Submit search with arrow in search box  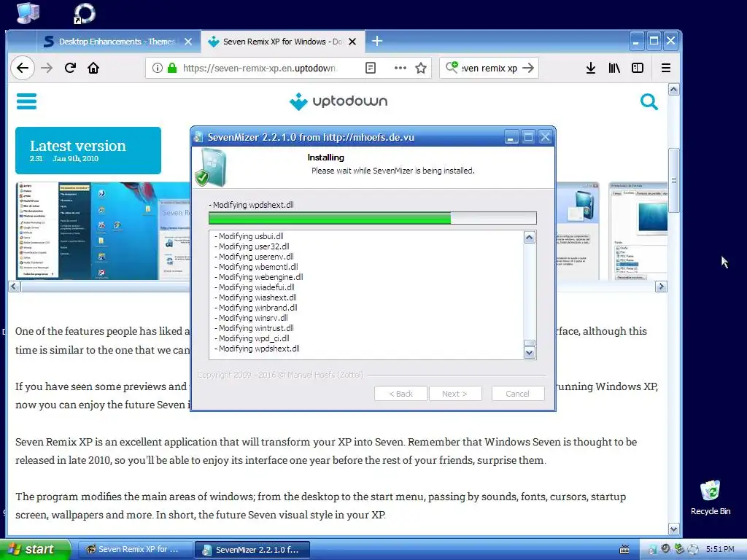tap(528, 68)
